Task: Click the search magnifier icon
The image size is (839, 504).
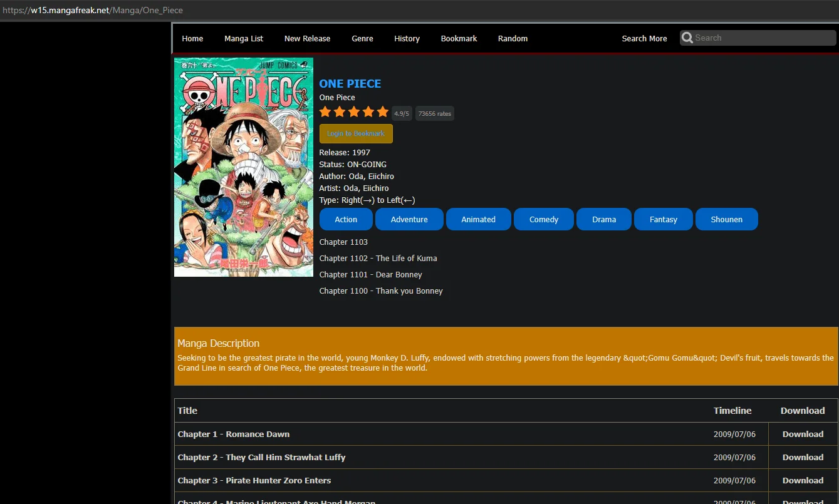Action: [687, 38]
